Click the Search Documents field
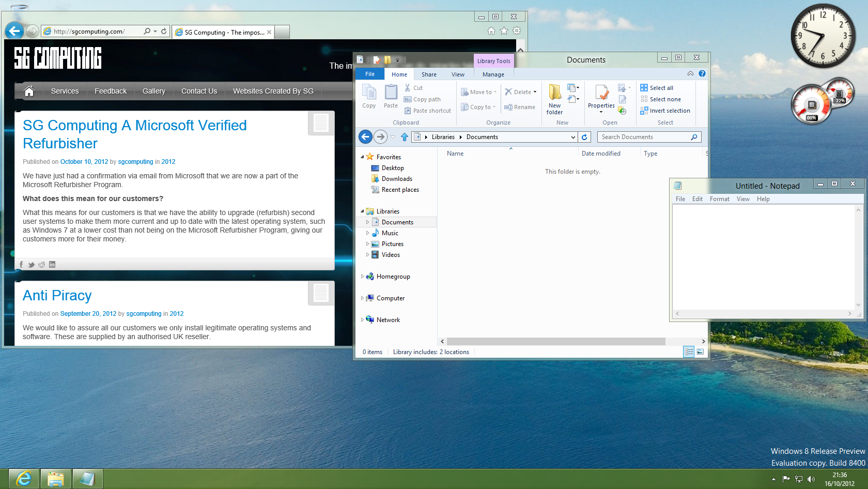This screenshot has height=489, width=868. (x=649, y=137)
